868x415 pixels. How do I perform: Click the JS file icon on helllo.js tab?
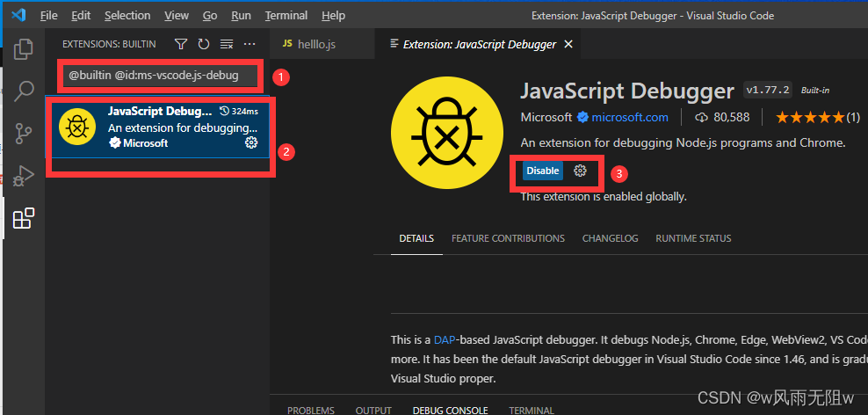tap(286, 44)
